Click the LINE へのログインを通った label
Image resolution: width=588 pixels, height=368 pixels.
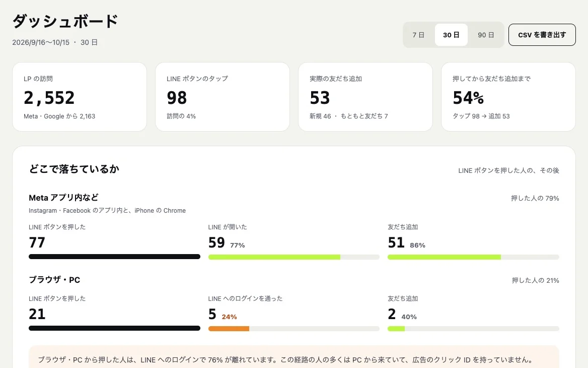tap(245, 299)
